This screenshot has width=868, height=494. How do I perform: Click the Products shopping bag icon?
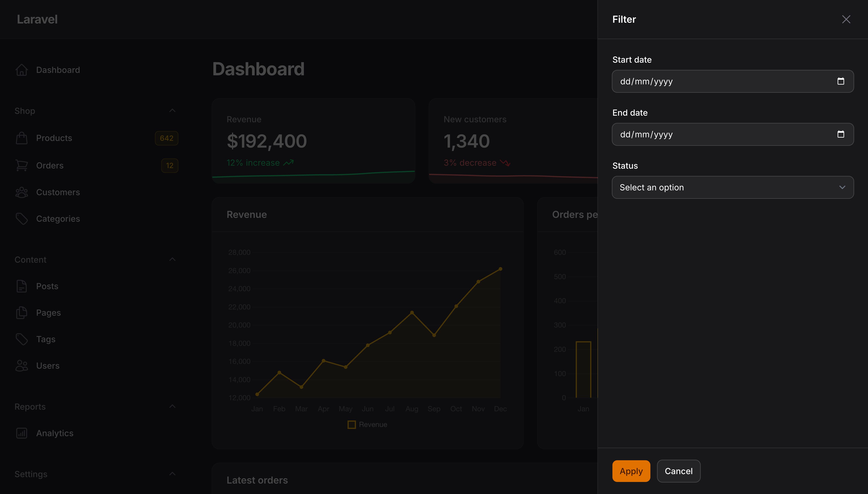click(x=22, y=138)
